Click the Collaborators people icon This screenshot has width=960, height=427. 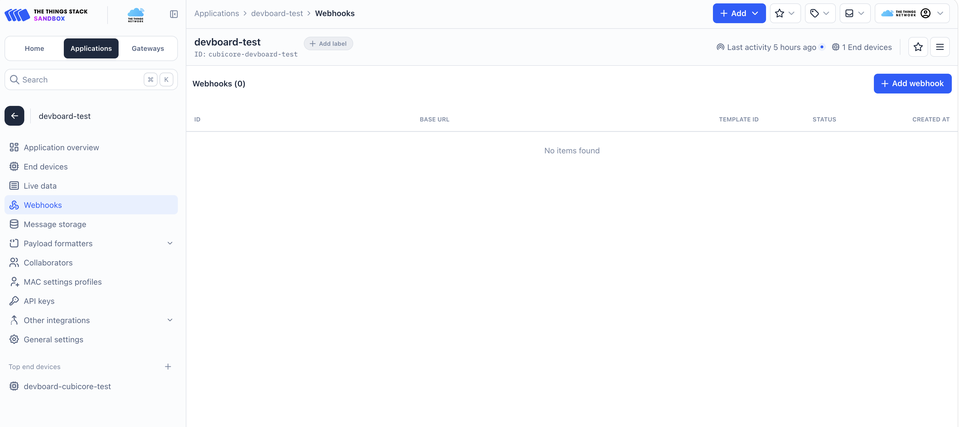14,263
